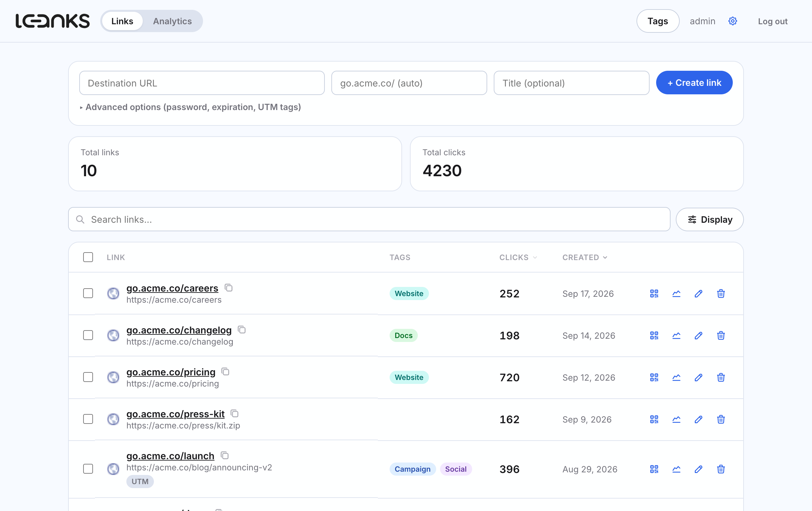Copy the go.acme.co/changelog short link
This screenshot has width=812, height=511.
click(242, 330)
